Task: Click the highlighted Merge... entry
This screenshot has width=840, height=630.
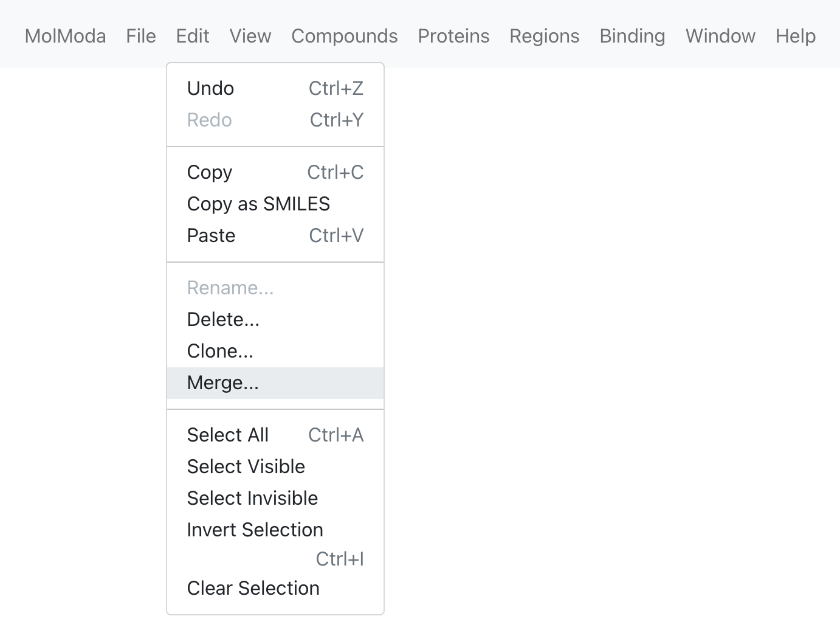Action: 275,382
